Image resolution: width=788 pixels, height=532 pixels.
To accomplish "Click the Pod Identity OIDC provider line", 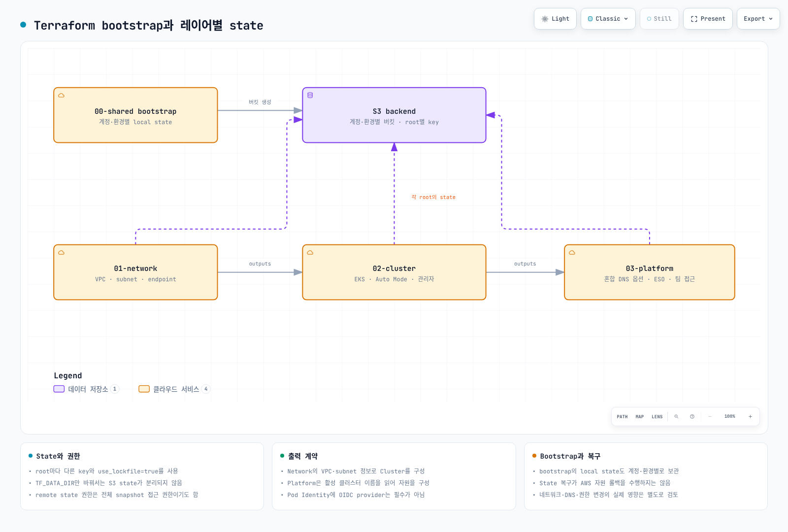I will click(x=356, y=495).
